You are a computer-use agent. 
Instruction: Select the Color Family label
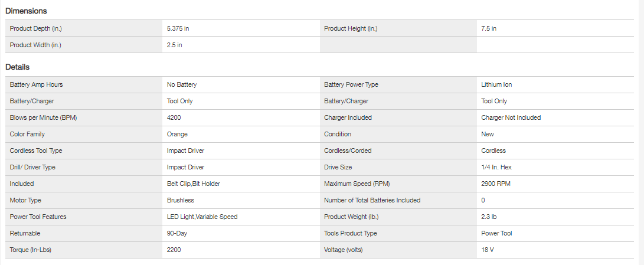27,134
